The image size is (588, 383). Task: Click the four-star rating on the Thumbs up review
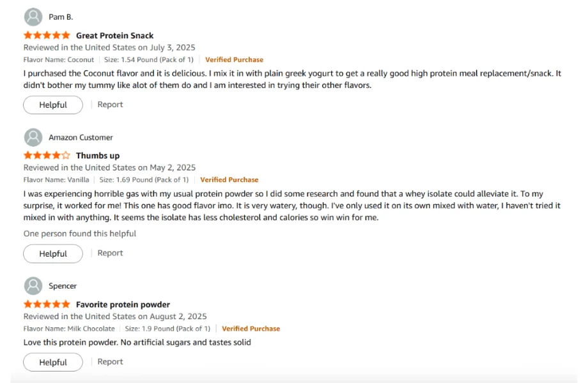(46, 155)
